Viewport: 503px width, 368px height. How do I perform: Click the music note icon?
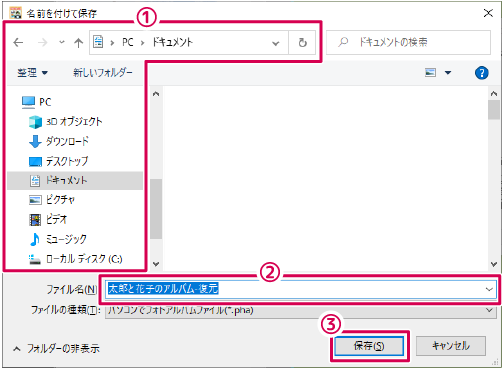coord(35,239)
